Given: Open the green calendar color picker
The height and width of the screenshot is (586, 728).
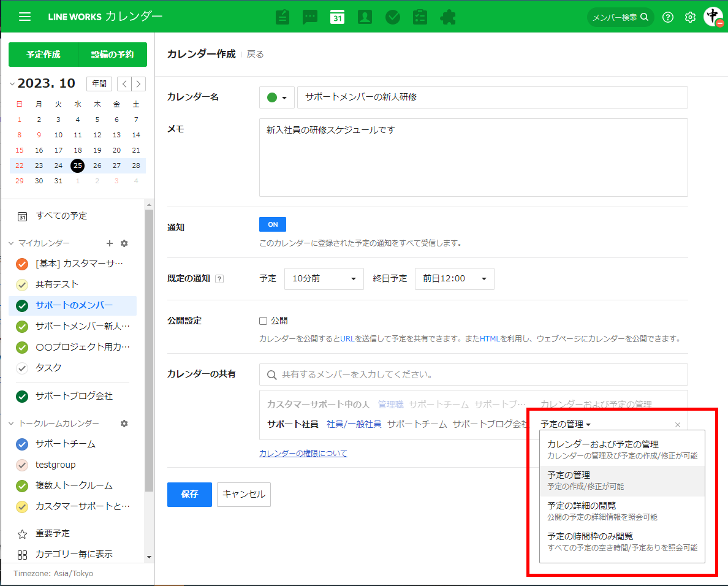Looking at the screenshot, I should pos(277,97).
